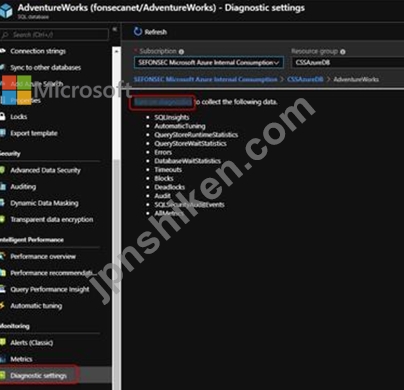Image resolution: width=404 pixels, height=390 pixels.
Task: Open Performance recommendations
Action: pos(53,273)
